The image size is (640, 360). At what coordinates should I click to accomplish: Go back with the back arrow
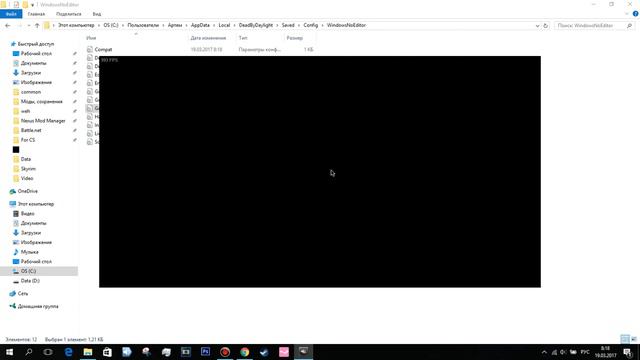coord(8,25)
